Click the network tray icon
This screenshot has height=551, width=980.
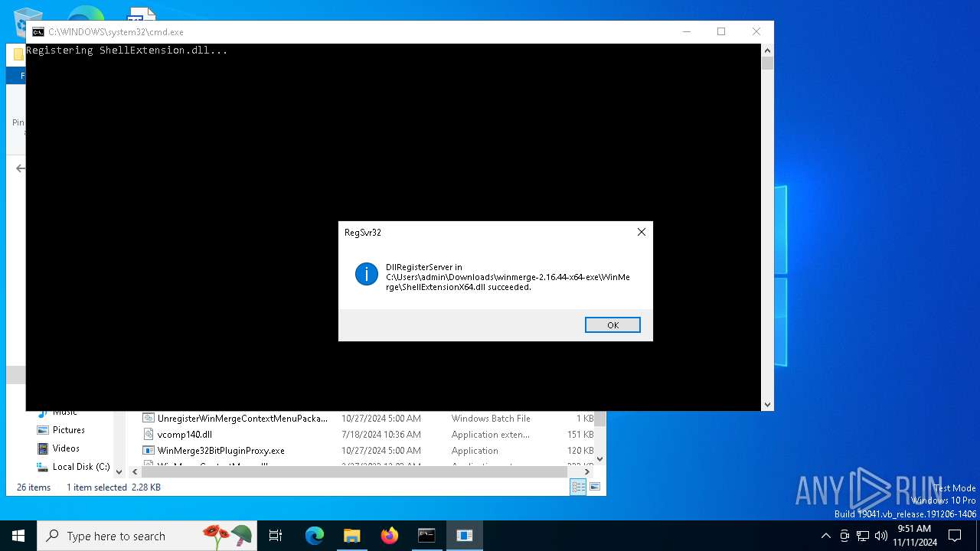[x=863, y=536]
